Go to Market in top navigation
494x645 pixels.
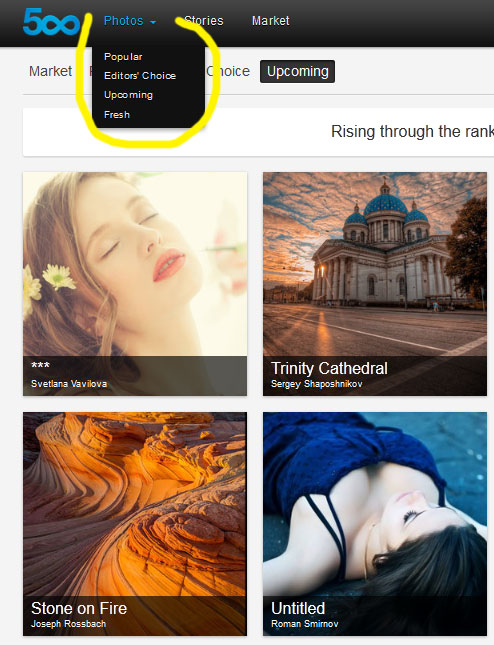coord(271,21)
